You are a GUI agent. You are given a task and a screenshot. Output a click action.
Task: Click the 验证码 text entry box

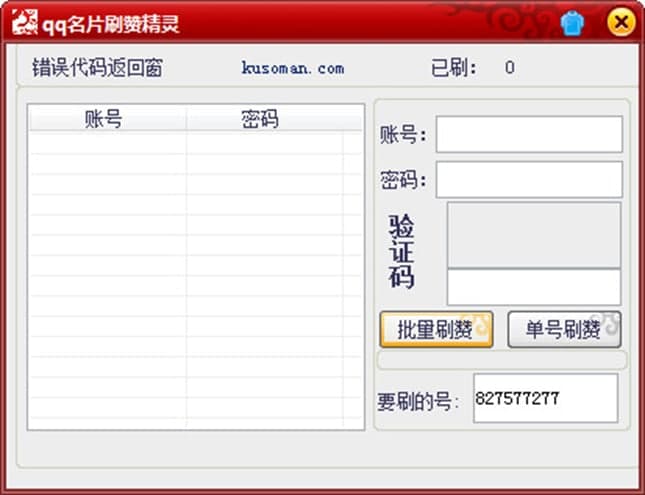pyautogui.click(x=534, y=287)
